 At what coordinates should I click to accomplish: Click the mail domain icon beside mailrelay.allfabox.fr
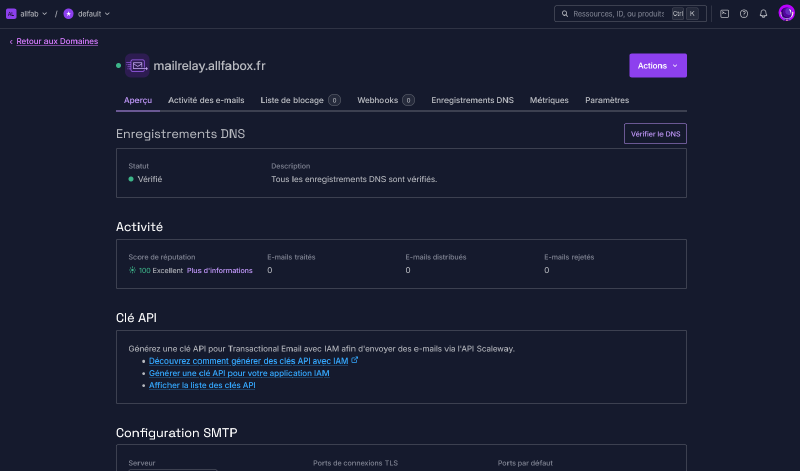tap(137, 65)
